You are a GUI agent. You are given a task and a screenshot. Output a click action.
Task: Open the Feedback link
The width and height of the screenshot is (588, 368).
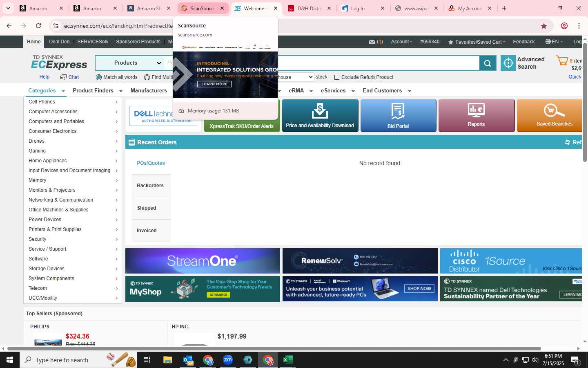[x=523, y=42]
